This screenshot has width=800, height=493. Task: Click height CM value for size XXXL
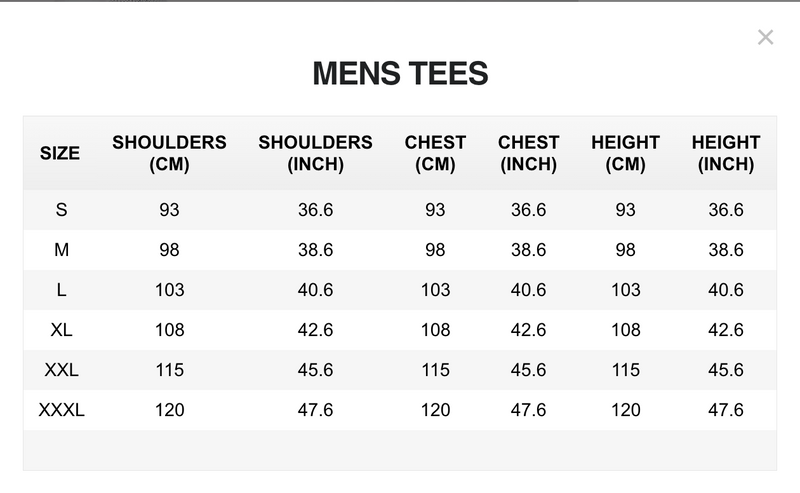coord(625,410)
